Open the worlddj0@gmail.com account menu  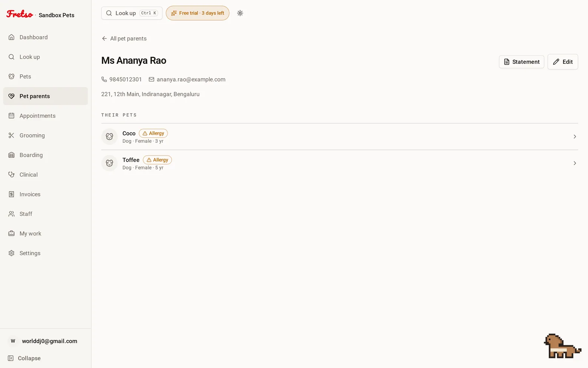click(45, 341)
